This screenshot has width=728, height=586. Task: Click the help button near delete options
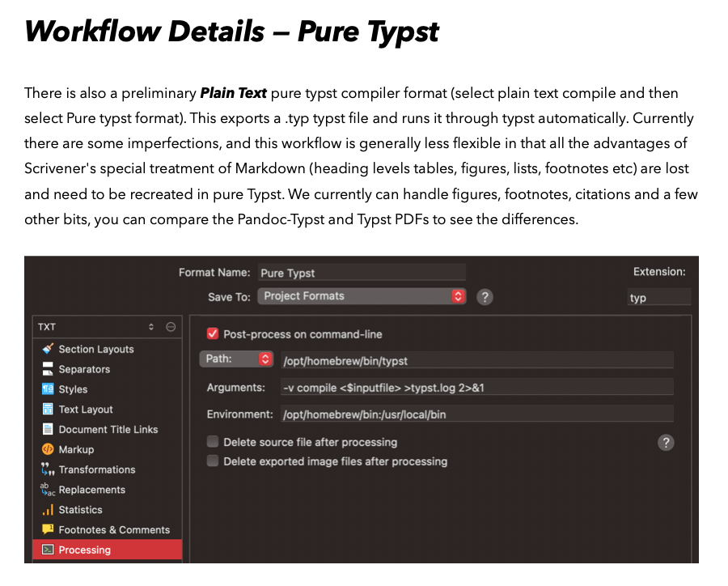[x=665, y=442]
